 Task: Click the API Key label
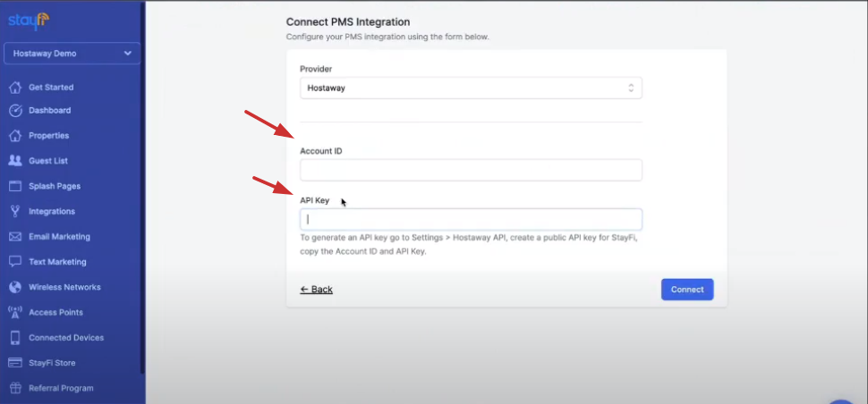tap(314, 200)
